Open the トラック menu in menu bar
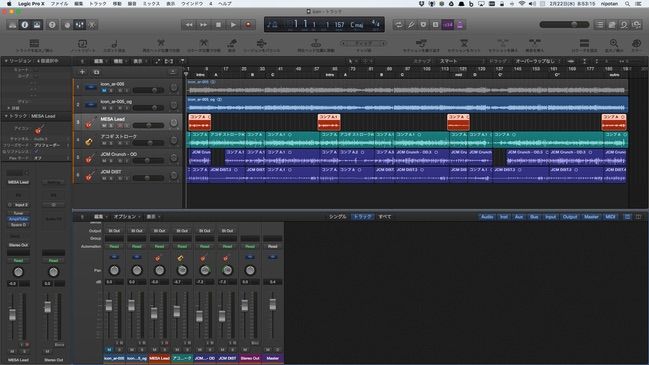Viewport: 649px width, 365px height. click(x=98, y=4)
